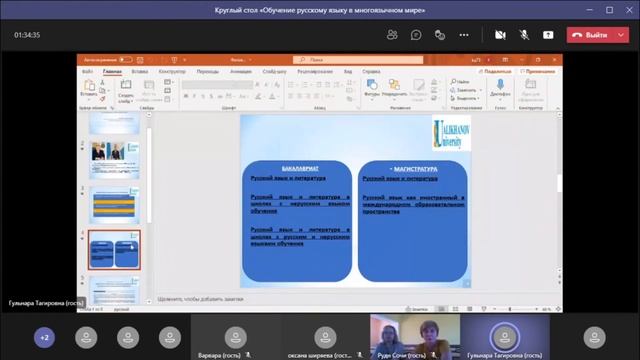The width and height of the screenshot is (640, 360).
Task: Open the Заменить dropdown
Action: coord(467,90)
